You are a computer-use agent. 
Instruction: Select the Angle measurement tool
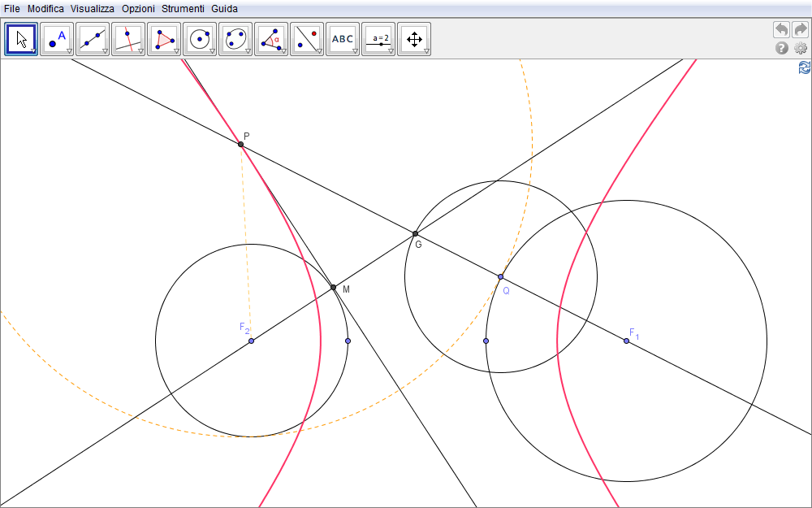271,38
